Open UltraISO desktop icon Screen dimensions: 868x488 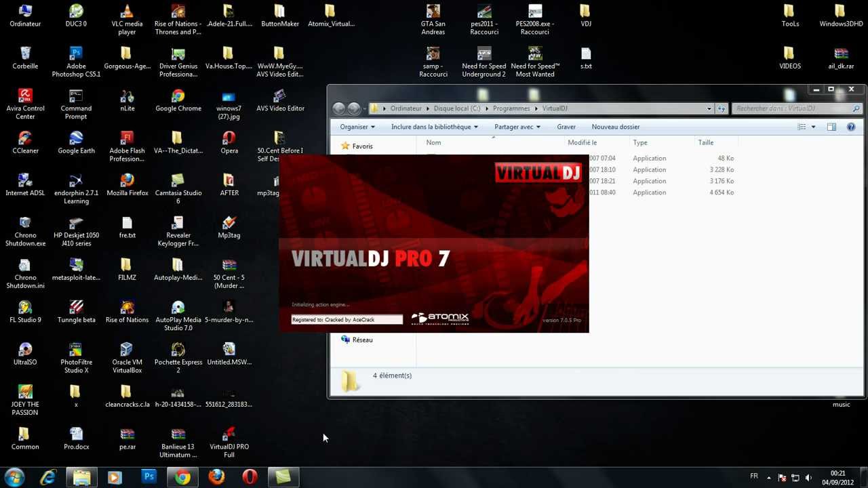click(x=25, y=354)
